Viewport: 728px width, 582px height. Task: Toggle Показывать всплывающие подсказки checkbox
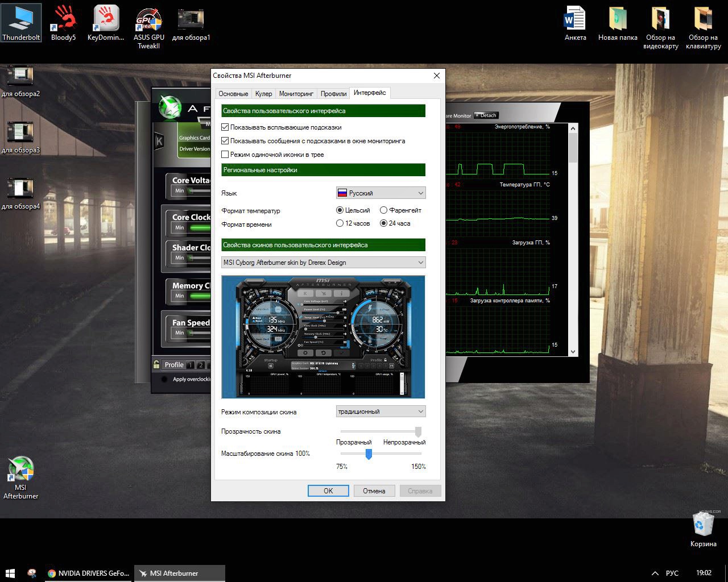(225, 127)
